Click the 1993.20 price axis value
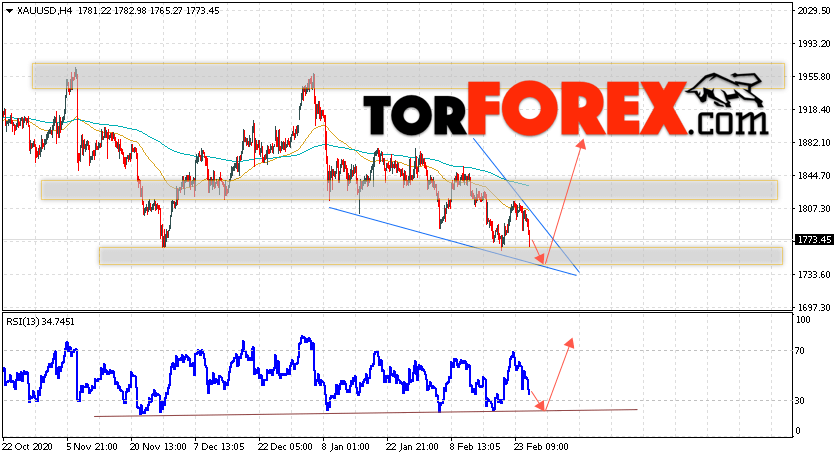 tap(814, 44)
